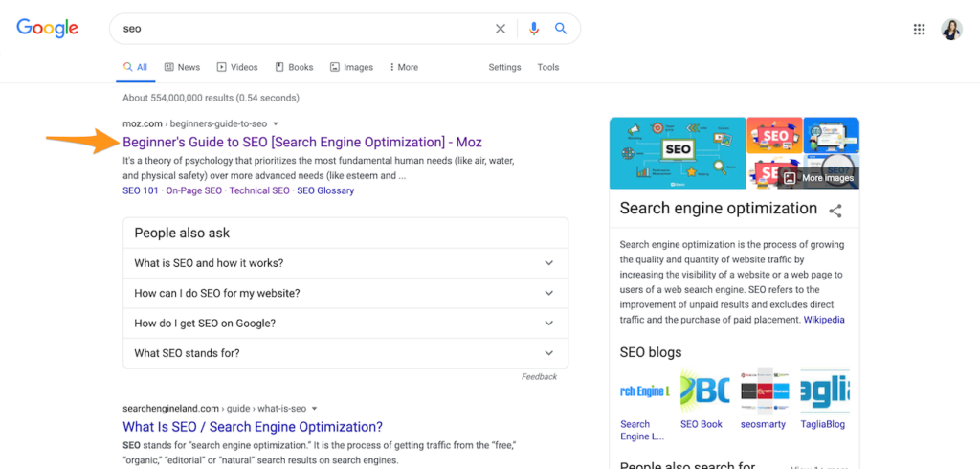Expand How do I get SEO on Google
This screenshot has width=980, height=469.
345,324
